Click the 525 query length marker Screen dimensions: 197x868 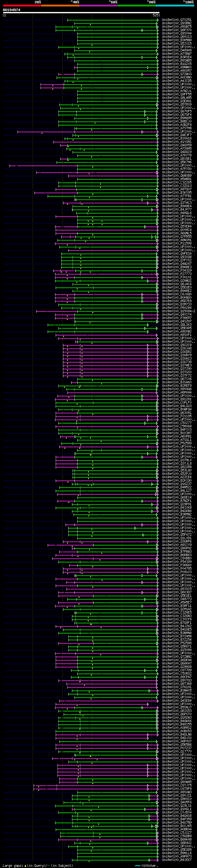coord(155,15)
